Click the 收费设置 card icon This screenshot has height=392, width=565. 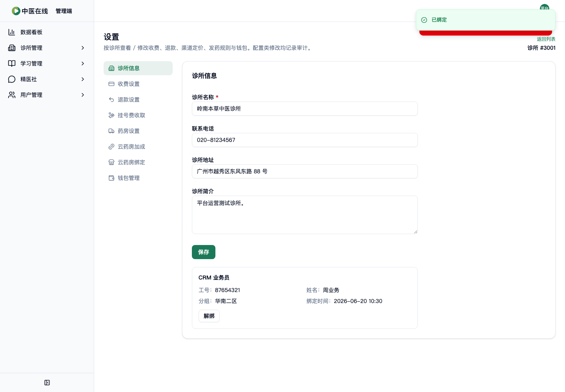111,84
